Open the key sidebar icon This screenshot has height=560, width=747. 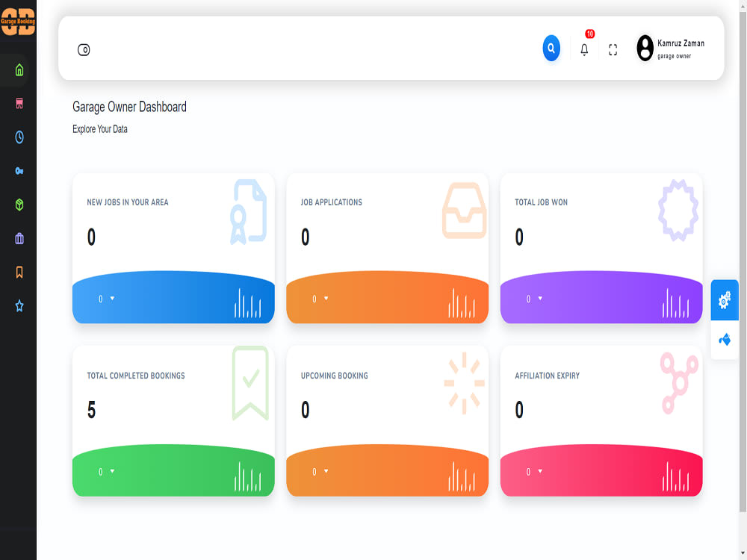pyautogui.click(x=19, y=171)
